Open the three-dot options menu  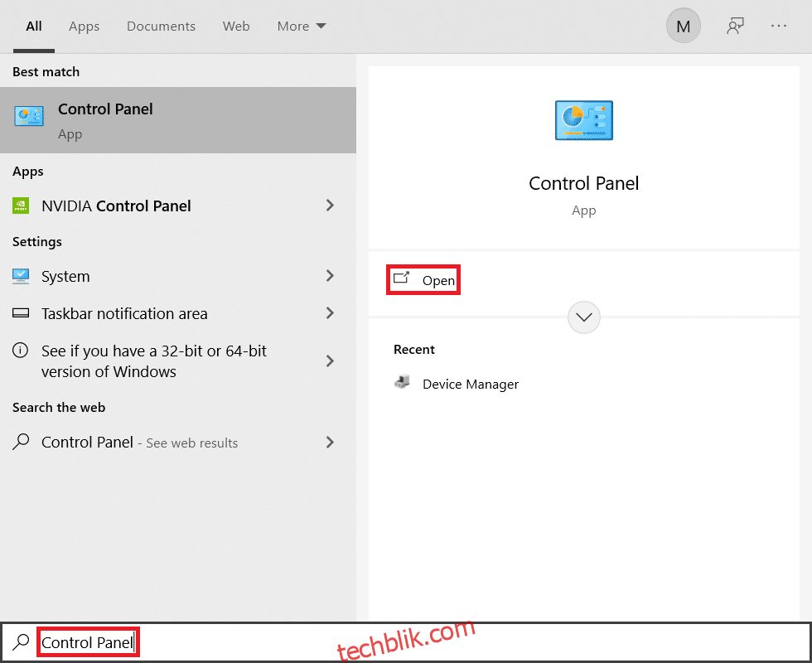click(779, 26)
